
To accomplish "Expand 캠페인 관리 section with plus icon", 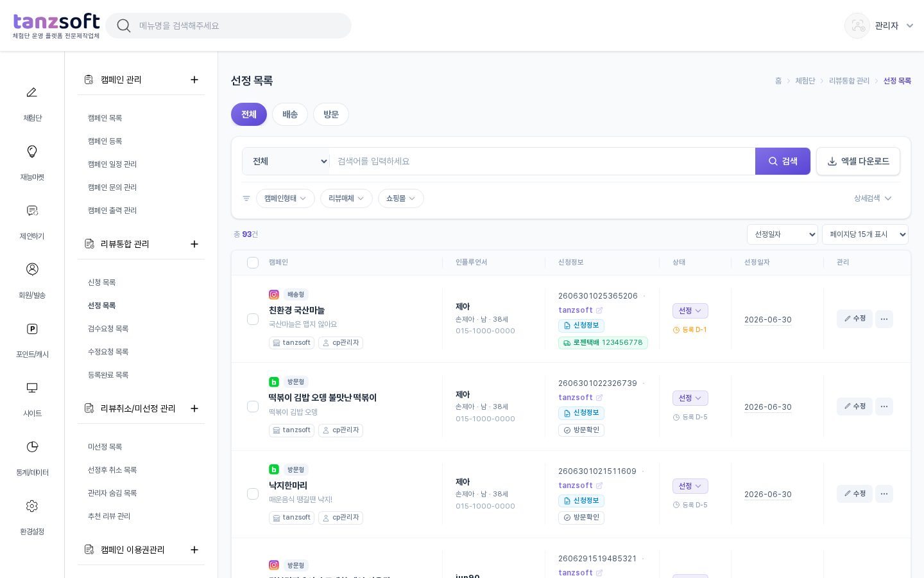I will click(194, 80).
